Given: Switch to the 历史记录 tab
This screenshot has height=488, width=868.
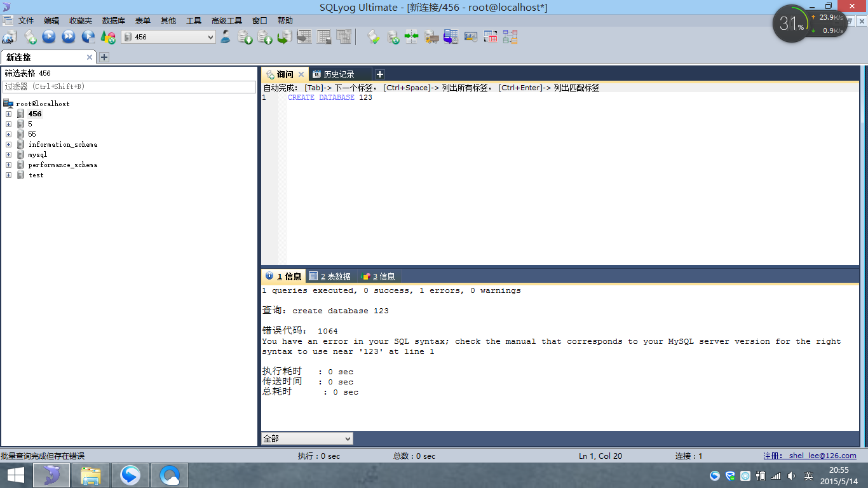Looking at the screenshot, I should 339,74.
